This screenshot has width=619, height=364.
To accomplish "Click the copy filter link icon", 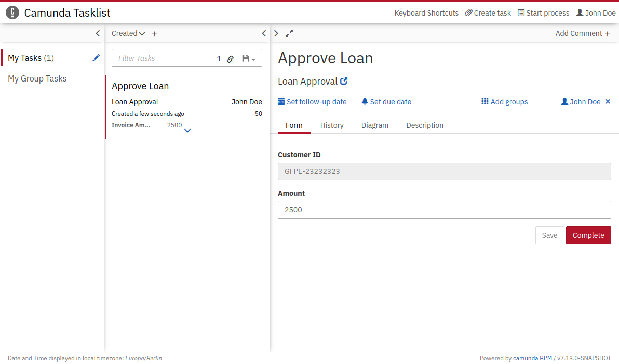I will coord(230,59).
